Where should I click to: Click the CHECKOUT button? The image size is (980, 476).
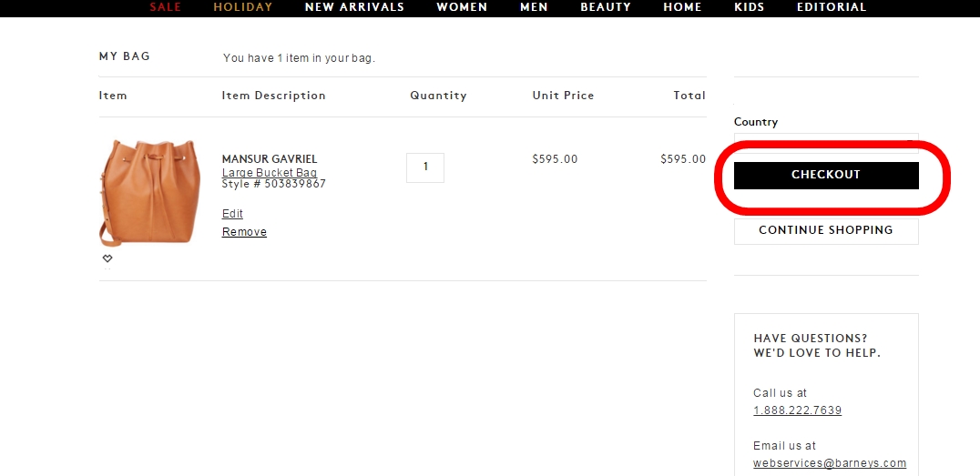826,175
